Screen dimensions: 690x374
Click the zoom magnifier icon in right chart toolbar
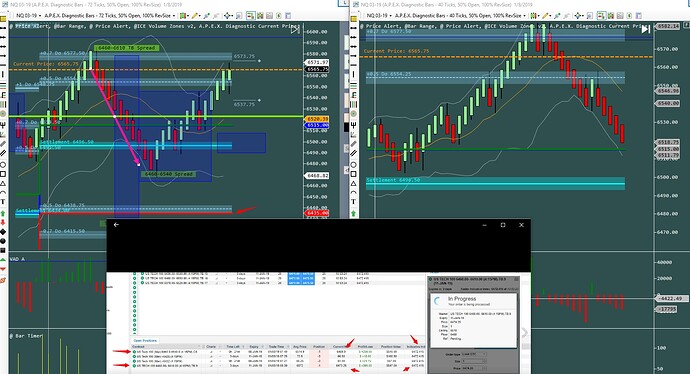590,15
